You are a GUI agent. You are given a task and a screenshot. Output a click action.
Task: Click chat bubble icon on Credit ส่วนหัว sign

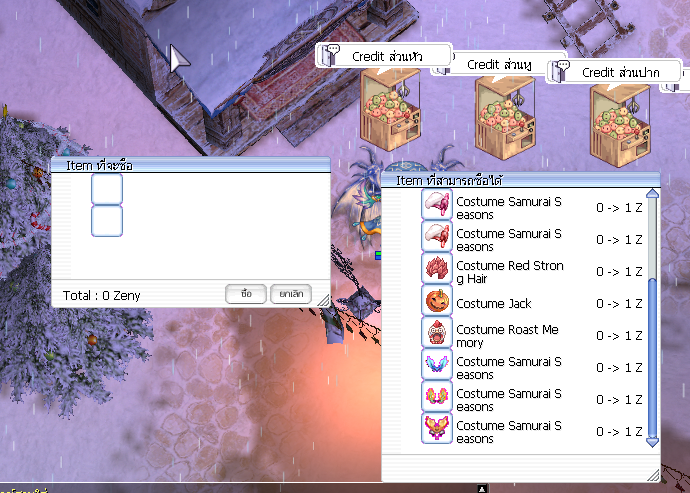pyautogui.click(x=333, y=56)
